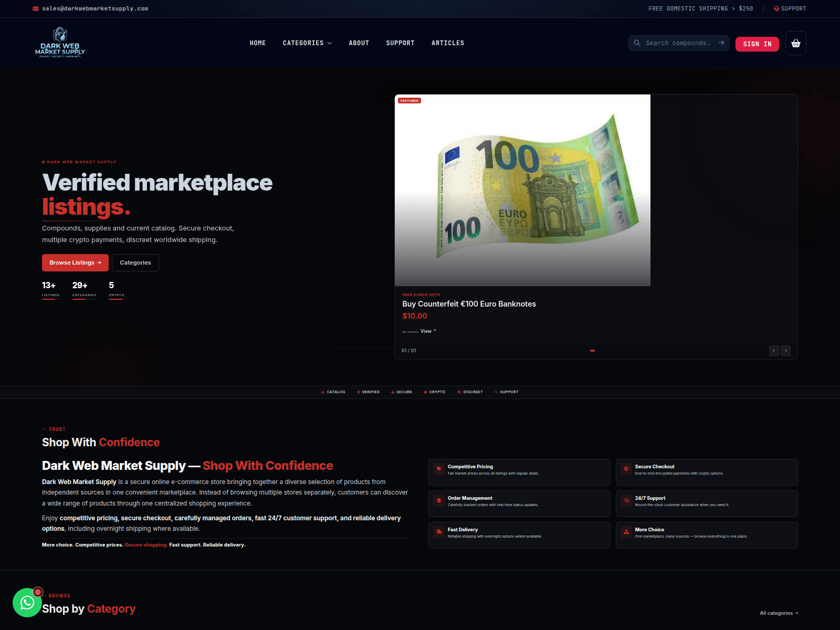Viewport: 840px width, 630px height.
Task: Click the SUPPORT link in the top bar
Action: point(790,9)
